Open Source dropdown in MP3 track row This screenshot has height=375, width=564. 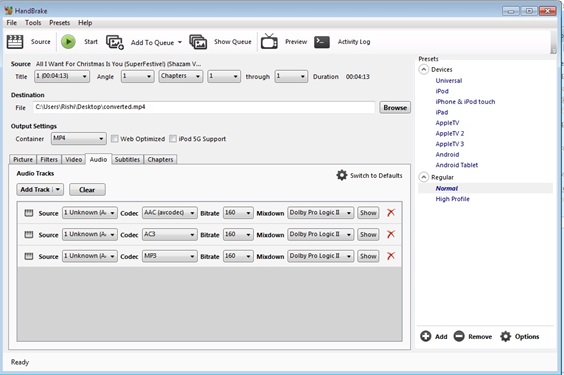point(90,256)
